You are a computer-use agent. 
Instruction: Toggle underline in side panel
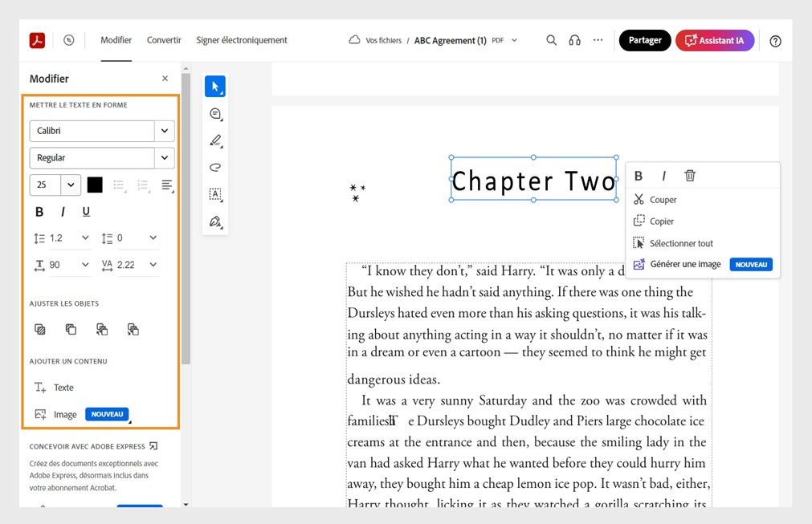(x=86, y=212)
